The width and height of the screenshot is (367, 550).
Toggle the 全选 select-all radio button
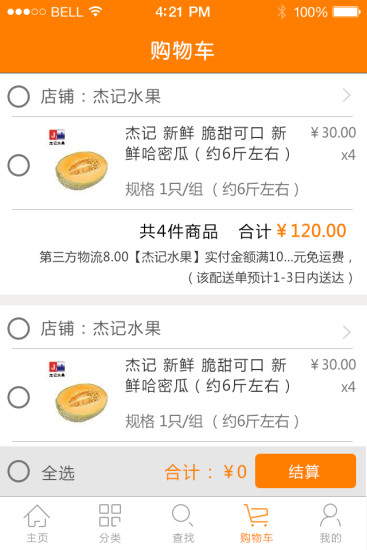[x=19, y=471]
